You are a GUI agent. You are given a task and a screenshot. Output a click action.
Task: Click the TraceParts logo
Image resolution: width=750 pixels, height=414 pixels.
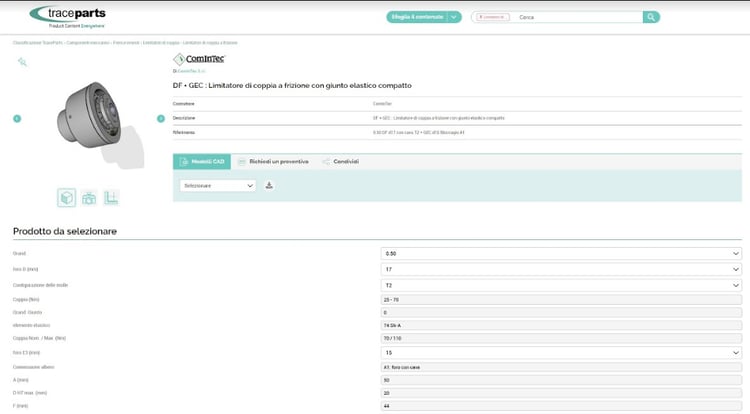click(68, 16)
